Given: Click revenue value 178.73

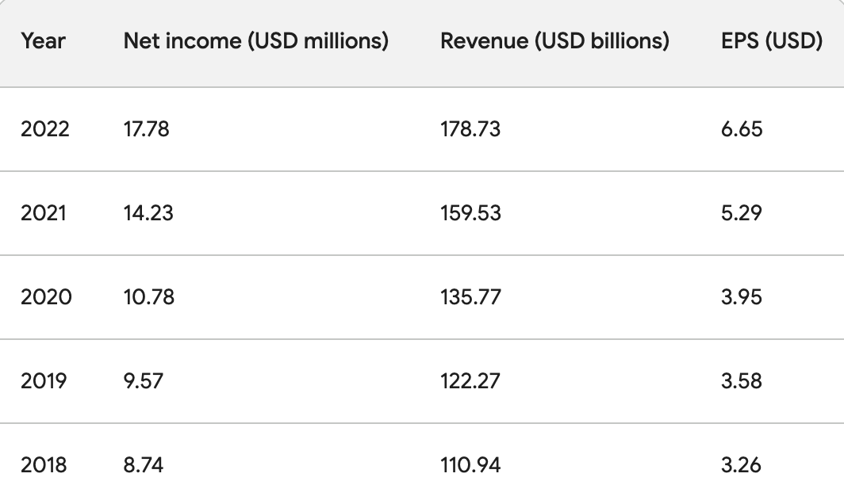Looking at the screenshot, I should 470,129.
